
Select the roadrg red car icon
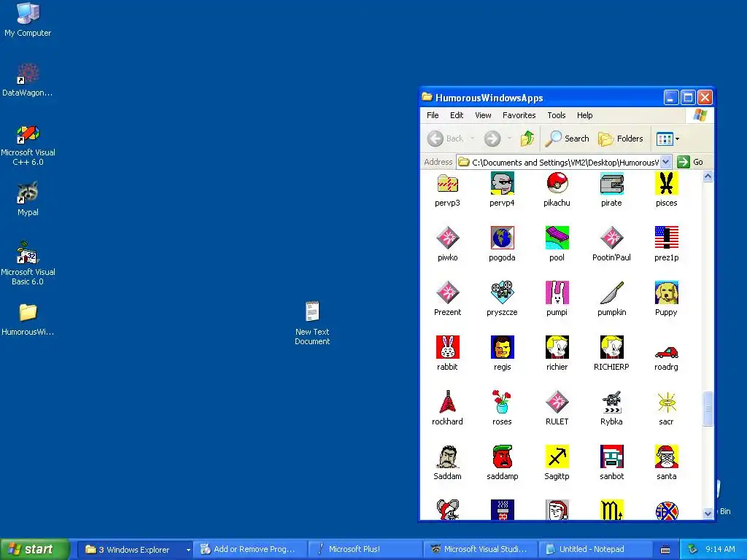667,352
